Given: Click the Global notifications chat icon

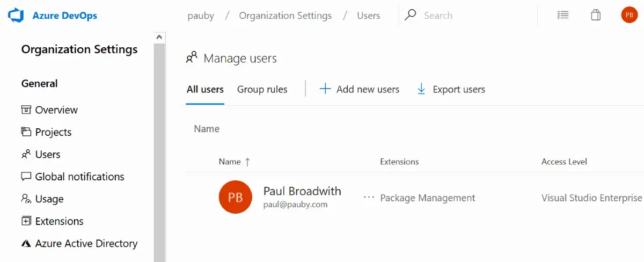Looking at the screenshot, I should coord(26,177).
